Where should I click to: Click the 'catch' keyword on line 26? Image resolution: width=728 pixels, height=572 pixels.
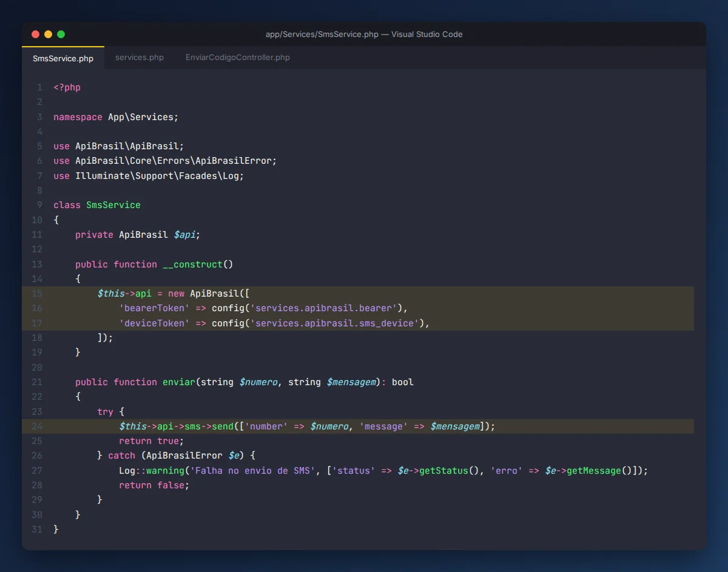pos(121,456)
